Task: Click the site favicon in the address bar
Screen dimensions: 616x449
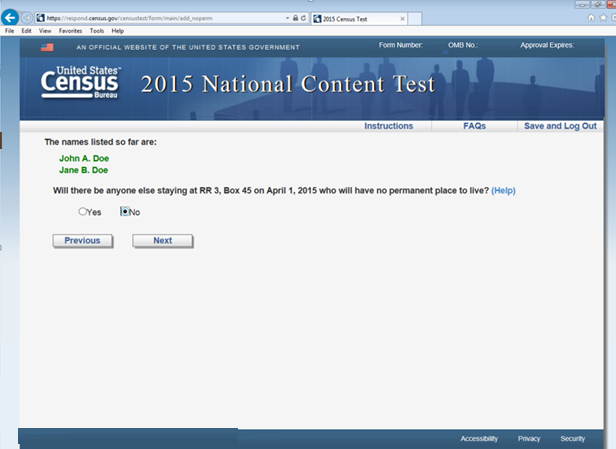Action: [40, 18]
